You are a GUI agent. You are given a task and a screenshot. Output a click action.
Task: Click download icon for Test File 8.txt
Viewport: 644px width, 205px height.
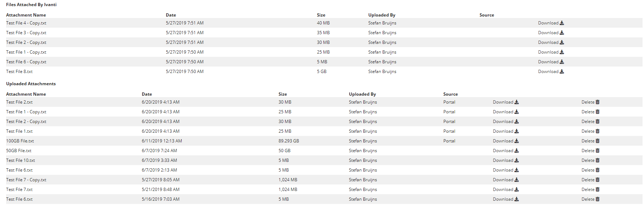click(x=562, y=72)
